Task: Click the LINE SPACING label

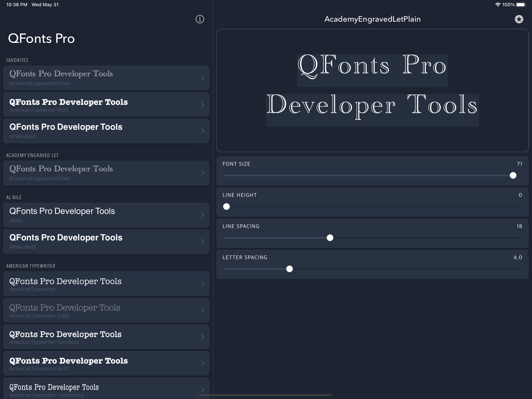Action: pyautogui.click(x=241, y=226)
